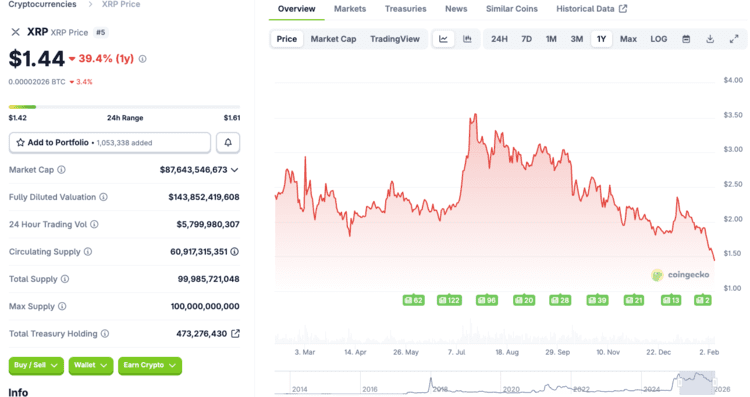The height and width of the screenshot is (397, 750).
Task: Open the calendar date range picker
Action: 686,39
